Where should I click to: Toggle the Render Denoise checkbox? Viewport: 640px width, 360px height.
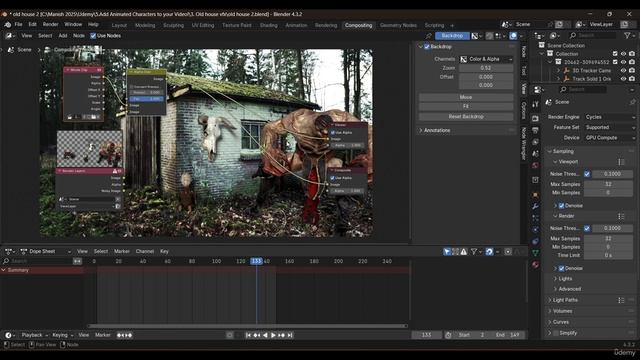click(x=562, y=268)
